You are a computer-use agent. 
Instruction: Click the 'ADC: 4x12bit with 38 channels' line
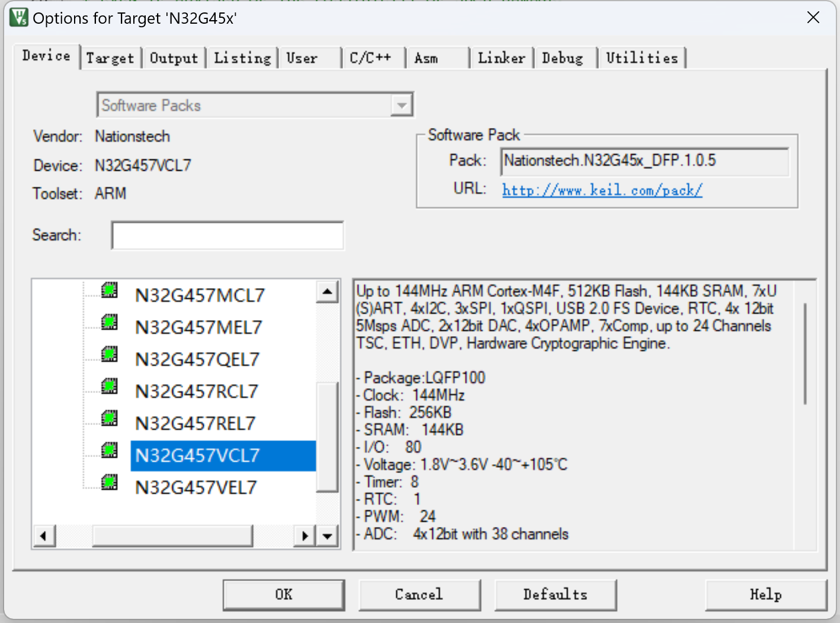click(462, 534)
